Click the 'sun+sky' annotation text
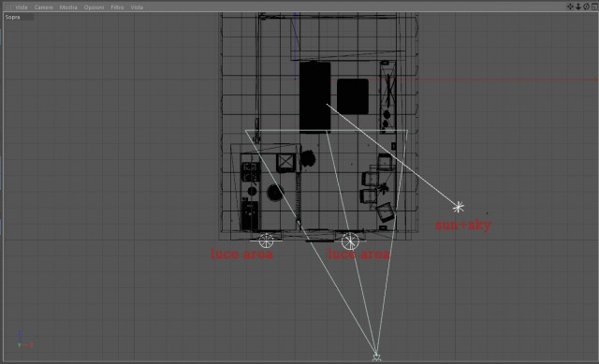The width and height of the screenshot is (599, 364). pyautogui.click(x=463, y=225)
